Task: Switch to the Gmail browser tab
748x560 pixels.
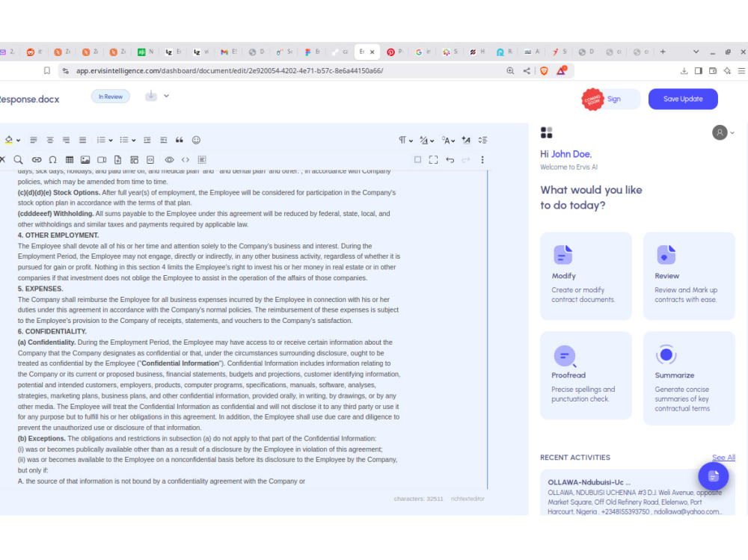Action: pyautogui.click(x=228, y=52)
